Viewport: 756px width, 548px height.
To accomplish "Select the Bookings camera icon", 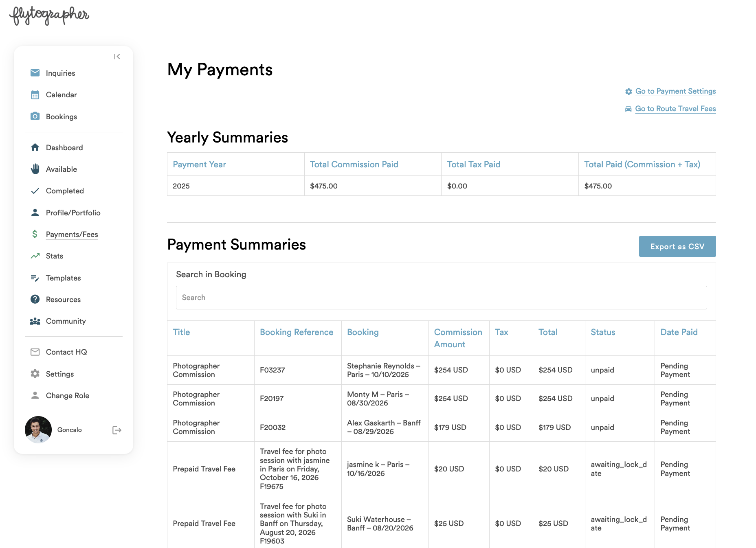I will [x=35, y=116].
